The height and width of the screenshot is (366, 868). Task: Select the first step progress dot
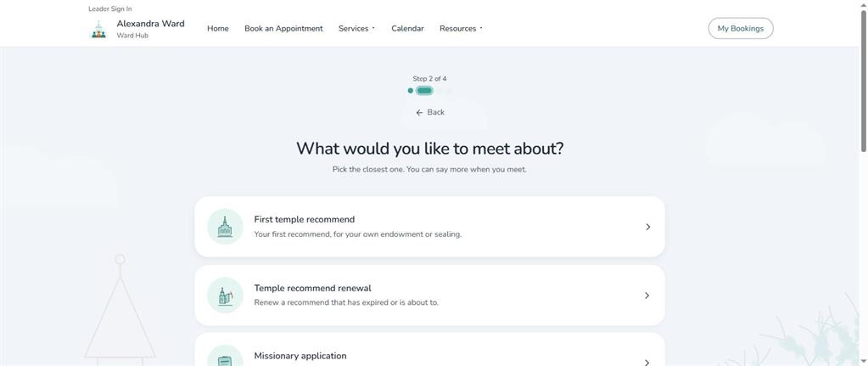click(x=410, y=91)
